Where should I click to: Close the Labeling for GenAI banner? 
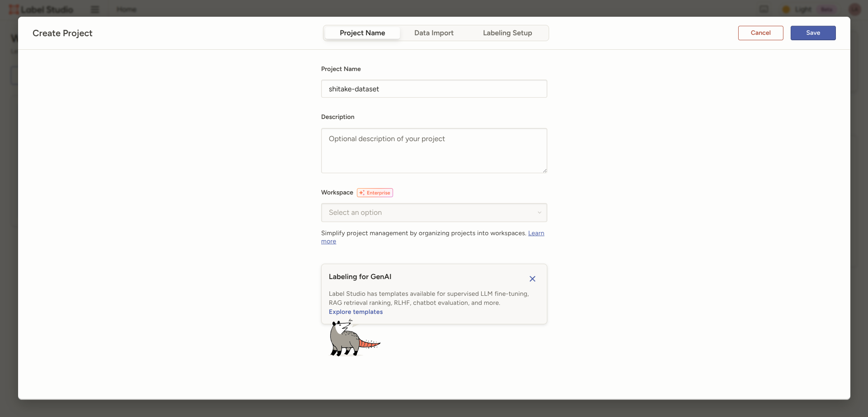click(x=532, y=279)
